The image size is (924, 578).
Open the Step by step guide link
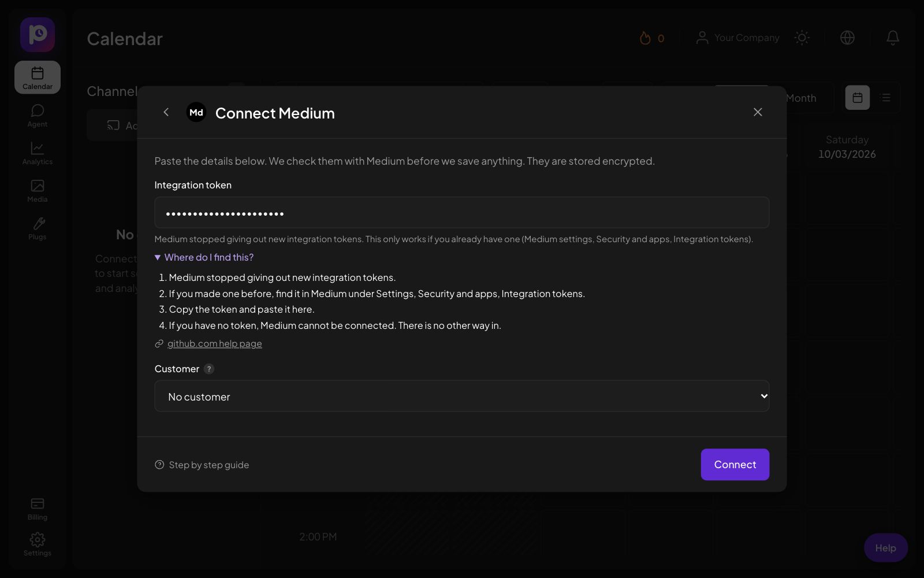pyautogui.click(x=202, y=465)
